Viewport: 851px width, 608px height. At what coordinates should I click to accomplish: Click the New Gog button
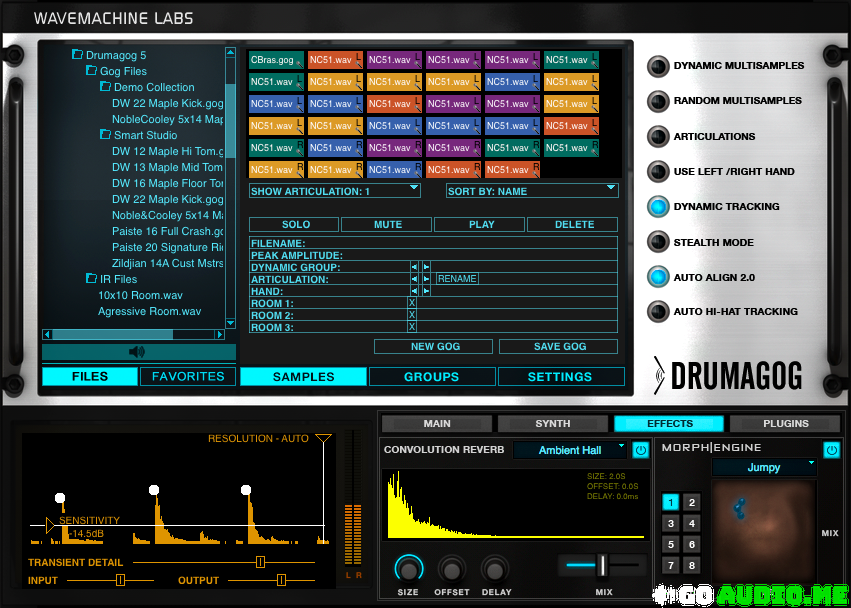point(434,346)
